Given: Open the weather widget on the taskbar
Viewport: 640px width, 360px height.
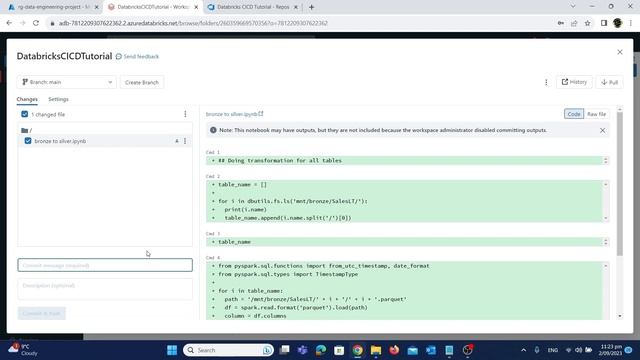Looking at the screenshot, I should pos(24,350).
